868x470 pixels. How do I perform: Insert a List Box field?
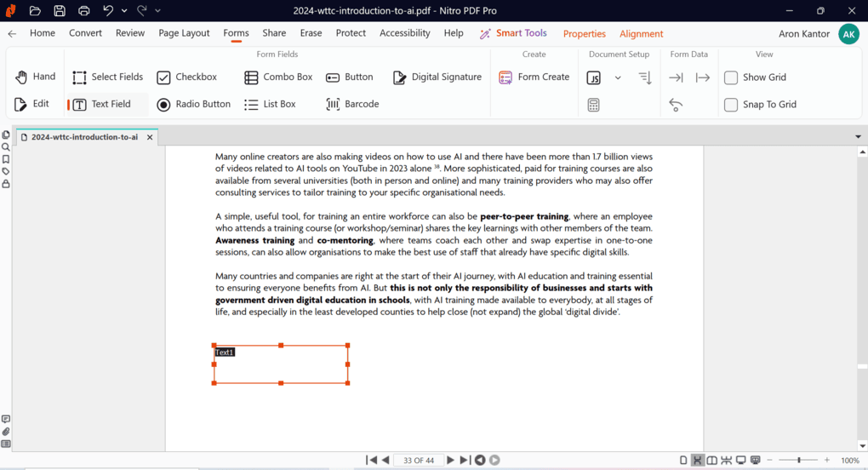click(x=270, y=104)
